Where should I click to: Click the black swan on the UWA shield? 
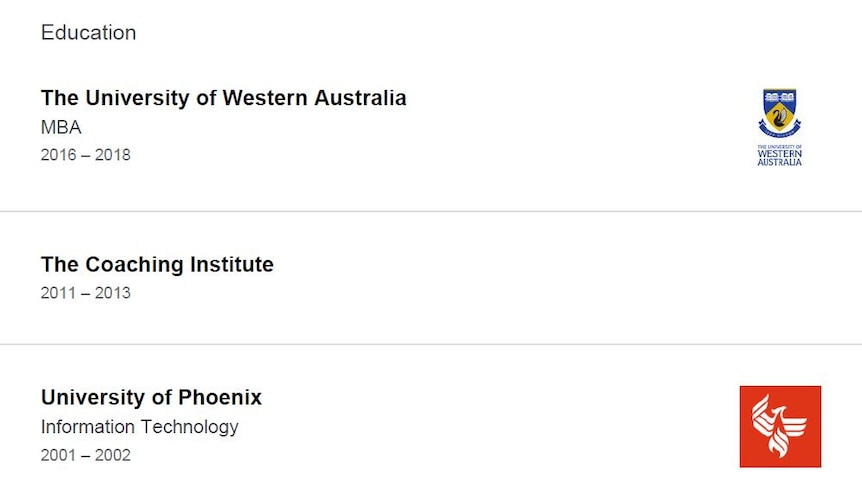(780, 117)
